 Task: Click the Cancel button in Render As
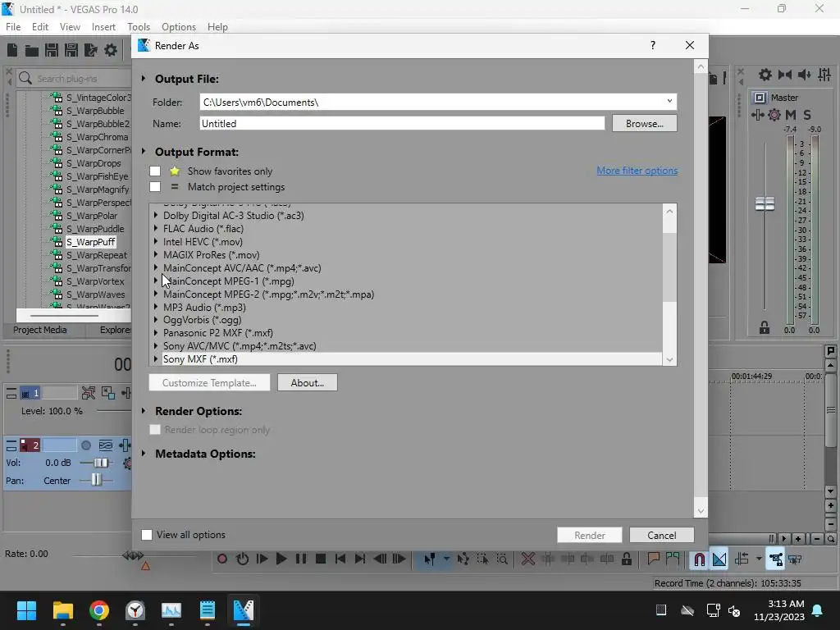(x=662, y=535)
